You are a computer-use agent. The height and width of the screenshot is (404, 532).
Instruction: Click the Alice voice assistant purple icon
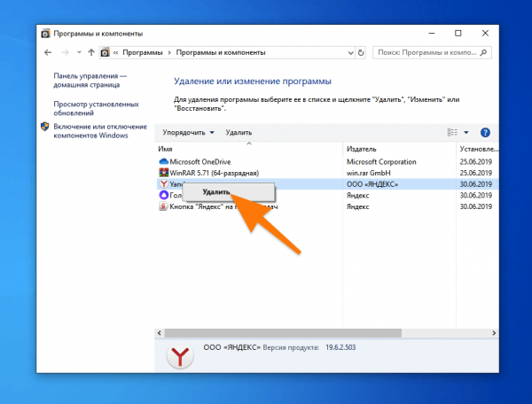tap(164, 195)
